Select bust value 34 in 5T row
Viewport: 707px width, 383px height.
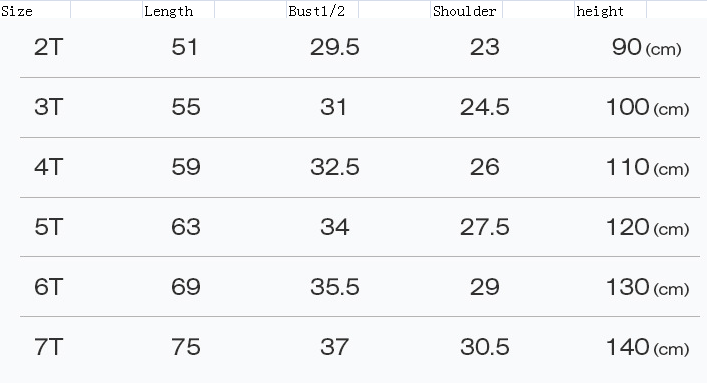coord(335,227)
